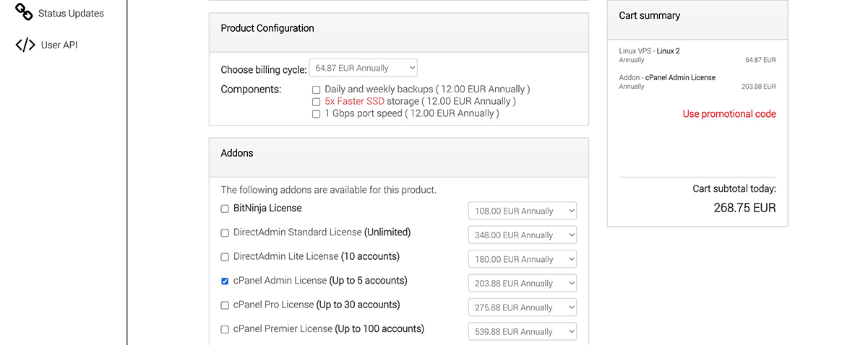Open User API in the sidebar
Viewport: 868px width, 345px height.
tap(59, 45)
